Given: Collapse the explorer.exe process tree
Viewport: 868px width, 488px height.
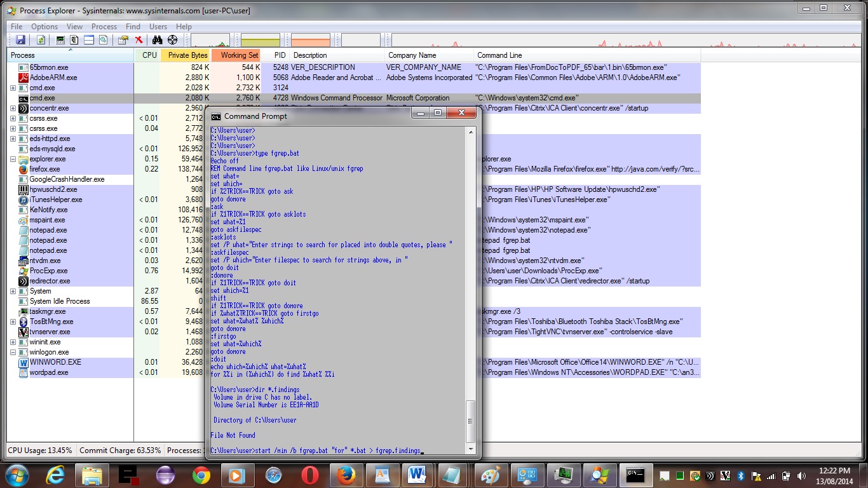Looking at the screenshot, I should 13,159.
